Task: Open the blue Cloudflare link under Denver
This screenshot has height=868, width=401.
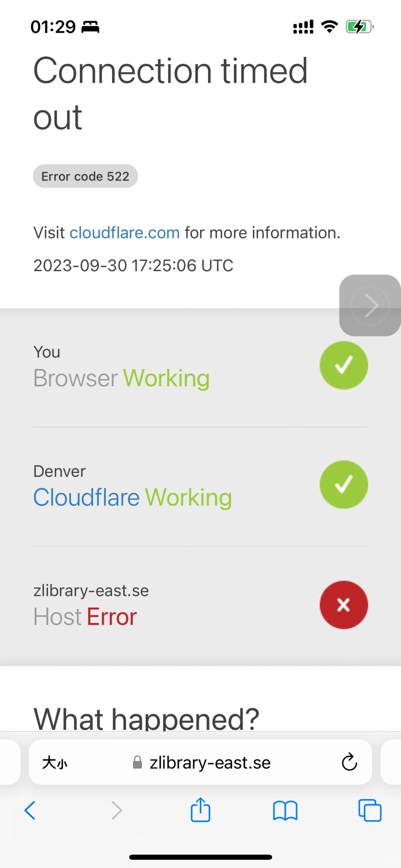Action: click(x=87, y=497)
